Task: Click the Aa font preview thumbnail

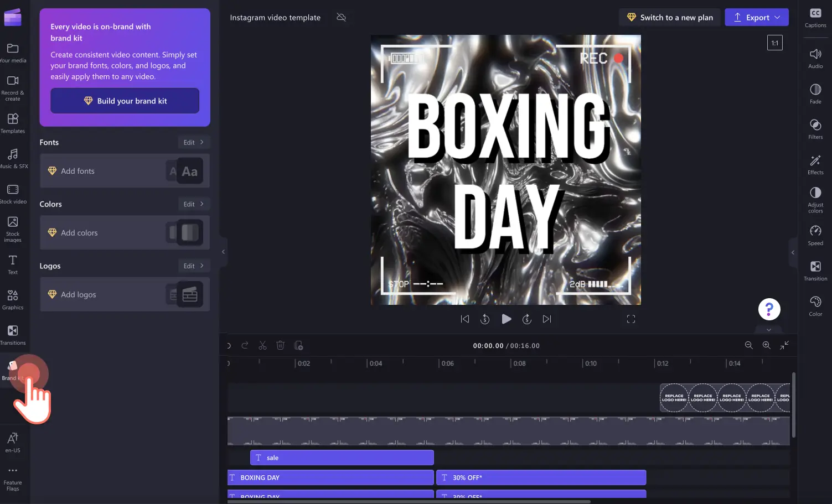Action: [x=189, y=171]
